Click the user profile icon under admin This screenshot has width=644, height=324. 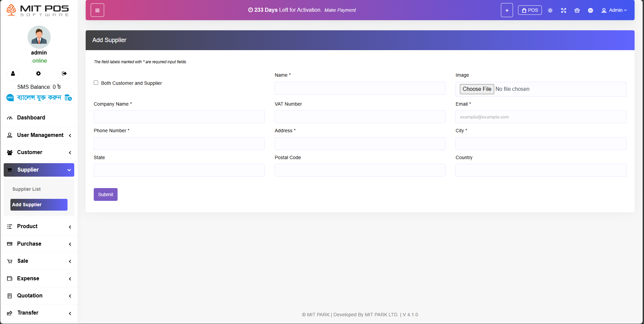click(x=13, y=73)
